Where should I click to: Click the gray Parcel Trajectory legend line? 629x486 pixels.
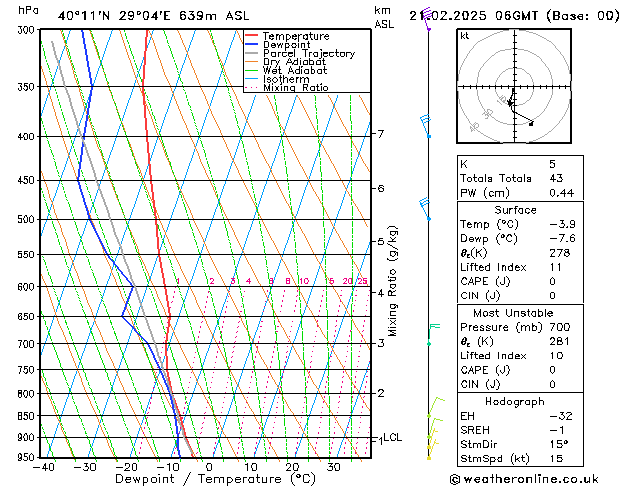coord(252,53)
